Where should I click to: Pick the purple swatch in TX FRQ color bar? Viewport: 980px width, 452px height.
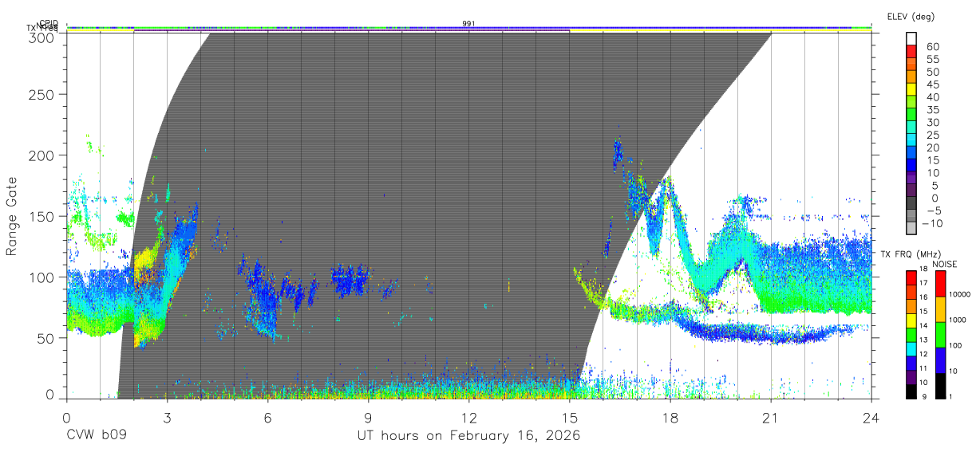click(911, 377)
